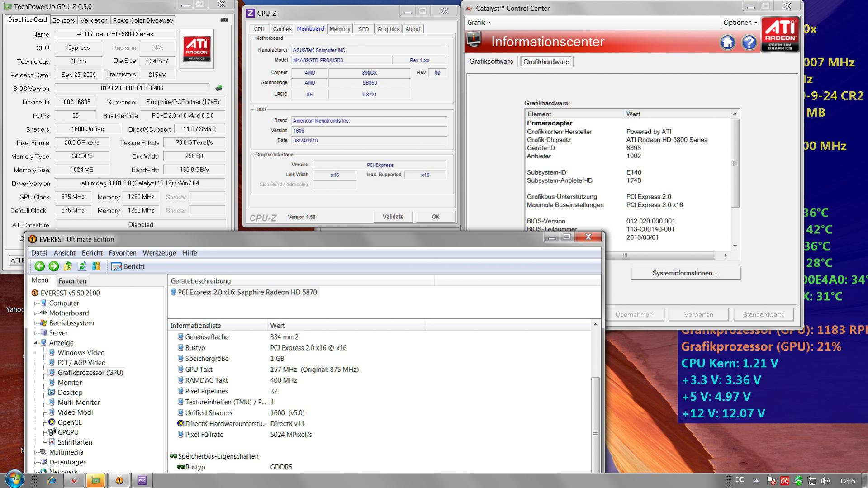Open the Caches tab in CPU-Z
The height and width of the screenshot is (488, 868).
282,29
